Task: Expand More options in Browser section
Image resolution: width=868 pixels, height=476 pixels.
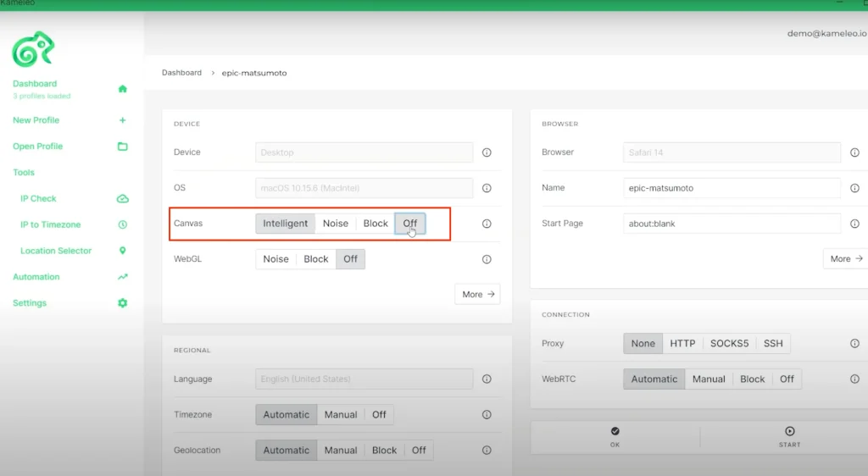Action: coord(846,258)
